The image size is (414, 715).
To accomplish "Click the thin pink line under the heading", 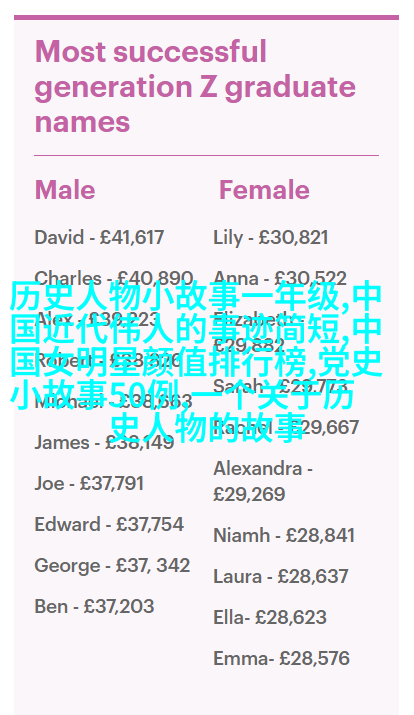I will pos(207,155).
